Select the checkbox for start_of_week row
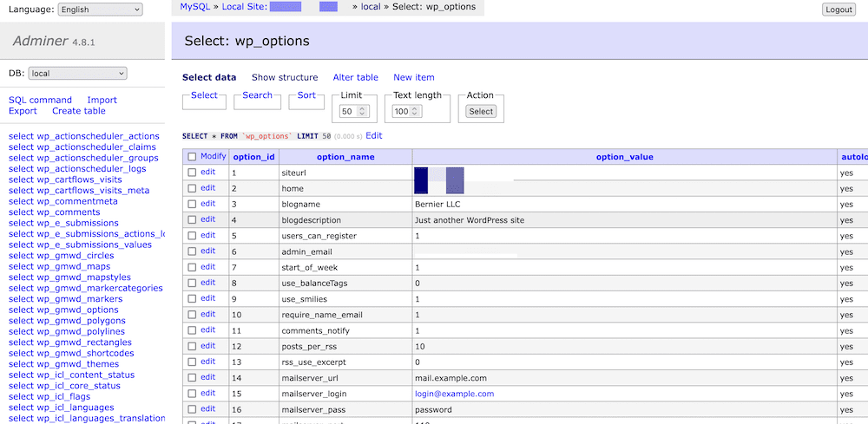868x424 pixels. coord(192,268)
